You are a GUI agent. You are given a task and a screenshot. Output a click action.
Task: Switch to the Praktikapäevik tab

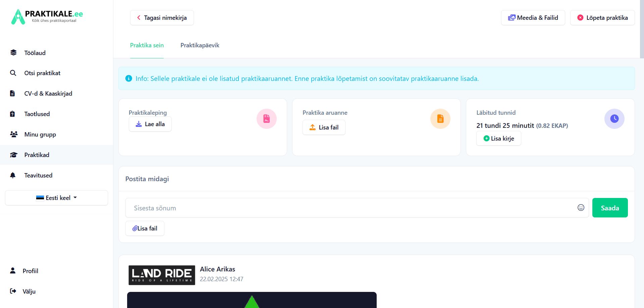[x=200, y=45]
